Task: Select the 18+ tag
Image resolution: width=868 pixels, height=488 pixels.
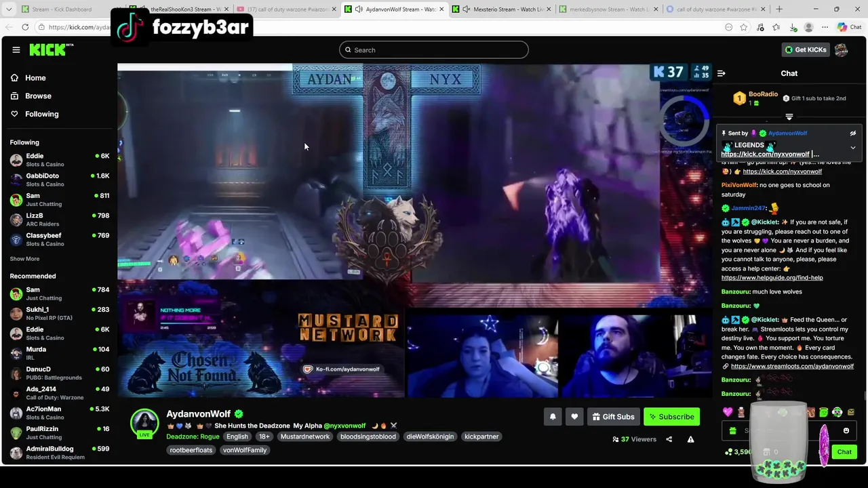Action: [x=264, y=436]
